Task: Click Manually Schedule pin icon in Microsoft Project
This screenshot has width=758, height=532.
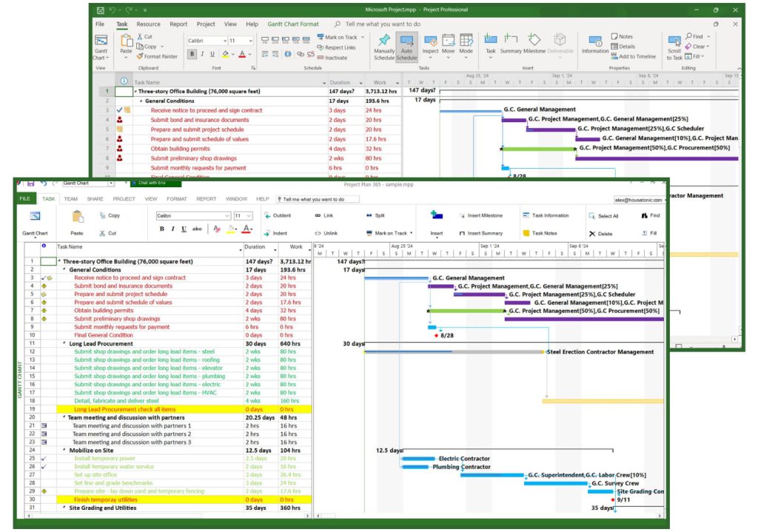Action: point(384,40)
